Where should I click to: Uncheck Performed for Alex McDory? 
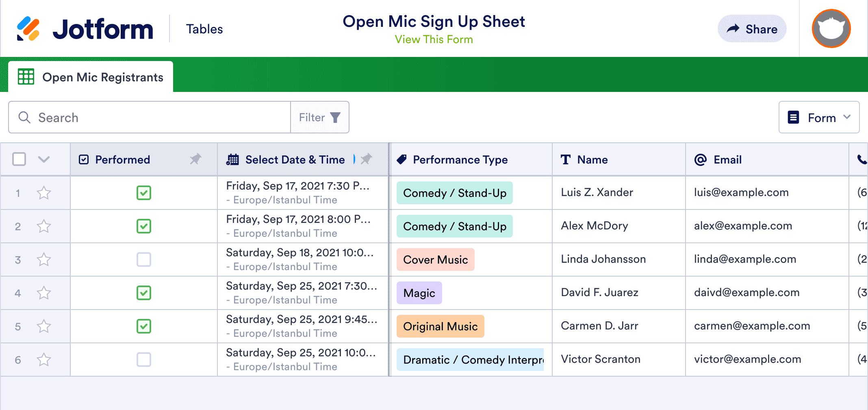[144, 226]
